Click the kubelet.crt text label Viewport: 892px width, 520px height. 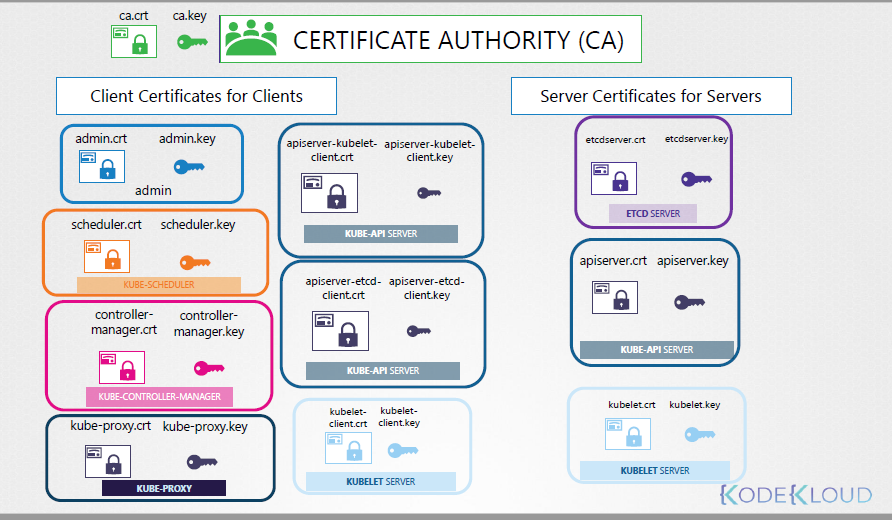[631, 405]
